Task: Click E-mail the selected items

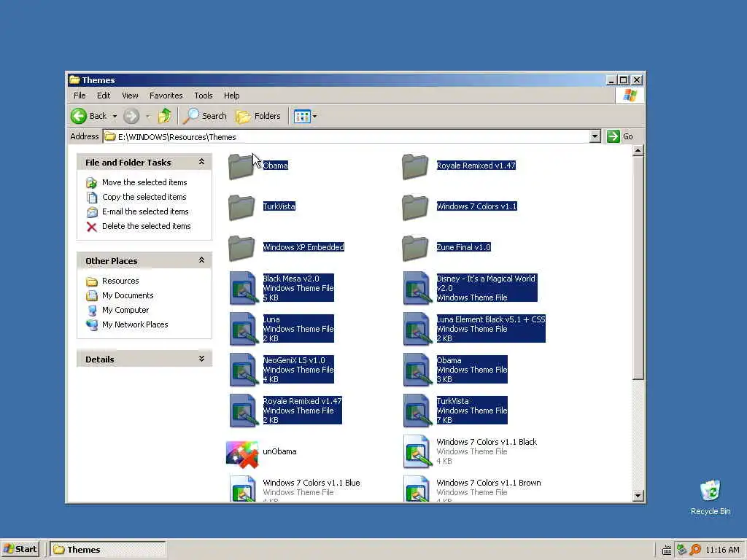Action: [145, 211]
